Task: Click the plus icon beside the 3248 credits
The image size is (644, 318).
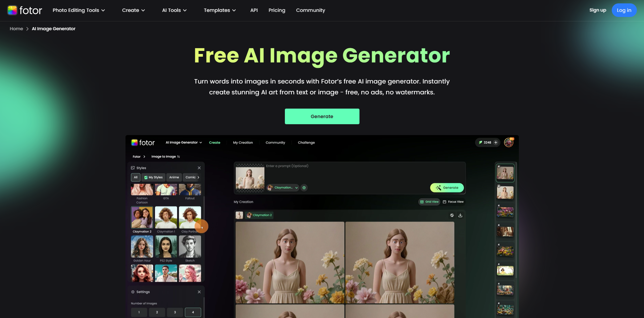Action: point(496,143)
